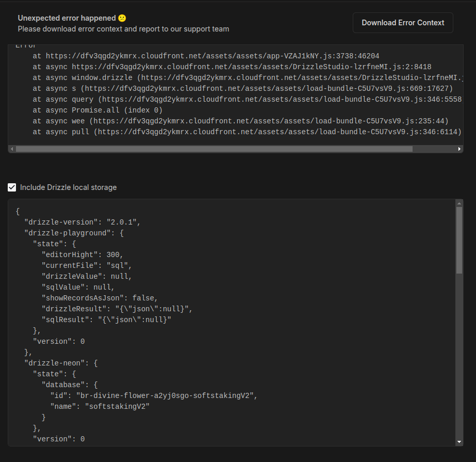Viewport: 476px width, 462px height.
Task: Click "drizzleValue": null JSON line
Action: [87, 276]
